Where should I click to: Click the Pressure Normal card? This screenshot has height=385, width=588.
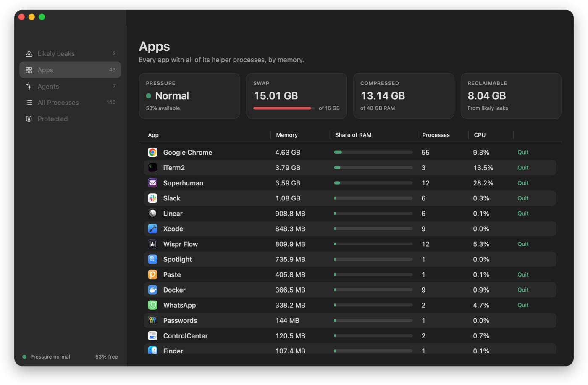click(189, 96)
